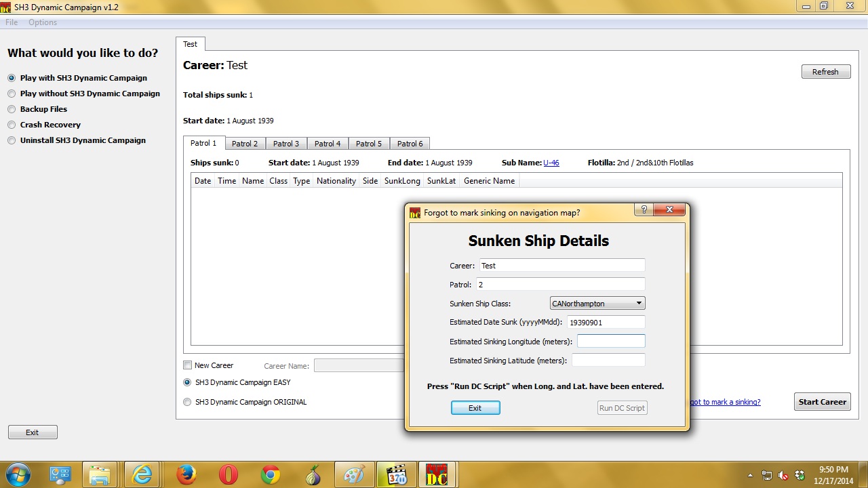Open the Control Panel taskbar icon
The height and width of the screenshot is (488, 868).
[60, 474]
